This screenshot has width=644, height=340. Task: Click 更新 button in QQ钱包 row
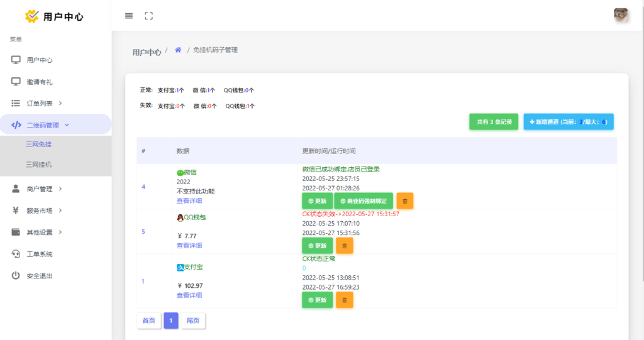coord(317,246)
